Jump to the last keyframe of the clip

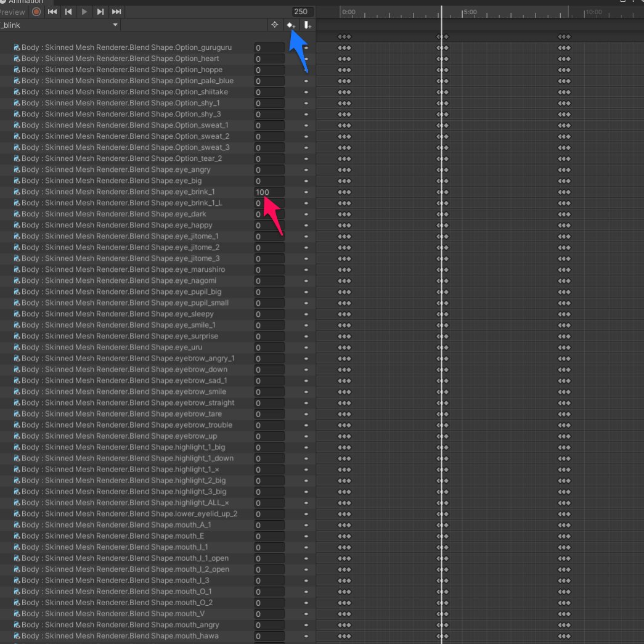click(116, 12)
